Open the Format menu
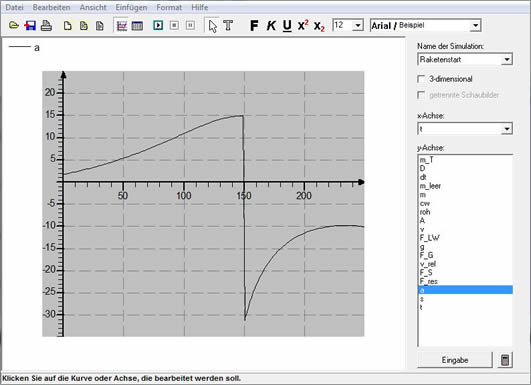531x385 pixels. [x=169, y=7]
